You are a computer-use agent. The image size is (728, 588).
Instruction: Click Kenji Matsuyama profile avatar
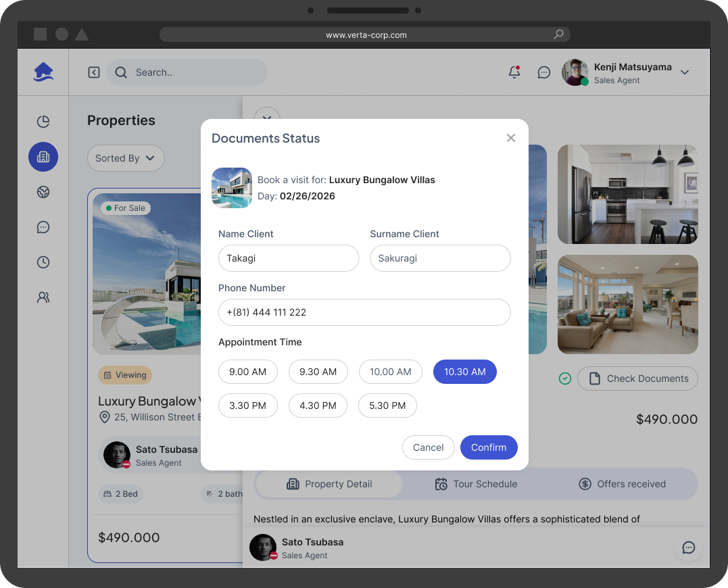pos(575,72)
